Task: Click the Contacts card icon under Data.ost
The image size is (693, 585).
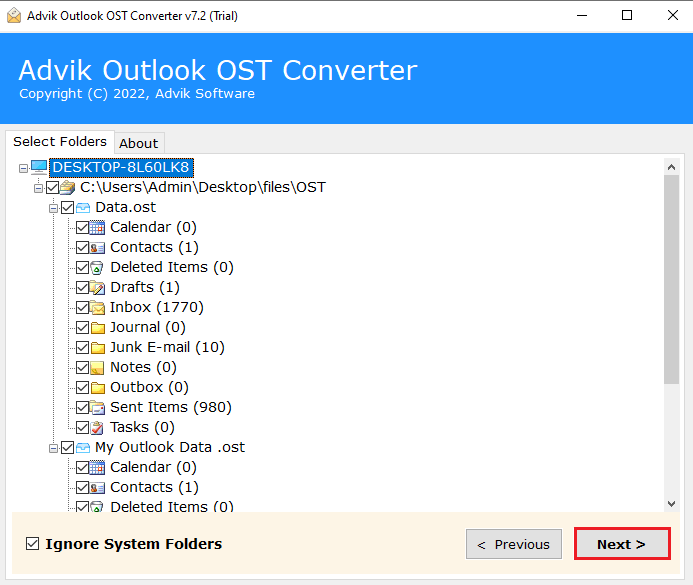Action: pos(97,247)
